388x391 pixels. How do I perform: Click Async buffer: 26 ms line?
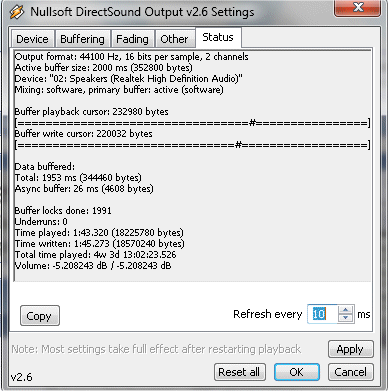click(84, 189)
